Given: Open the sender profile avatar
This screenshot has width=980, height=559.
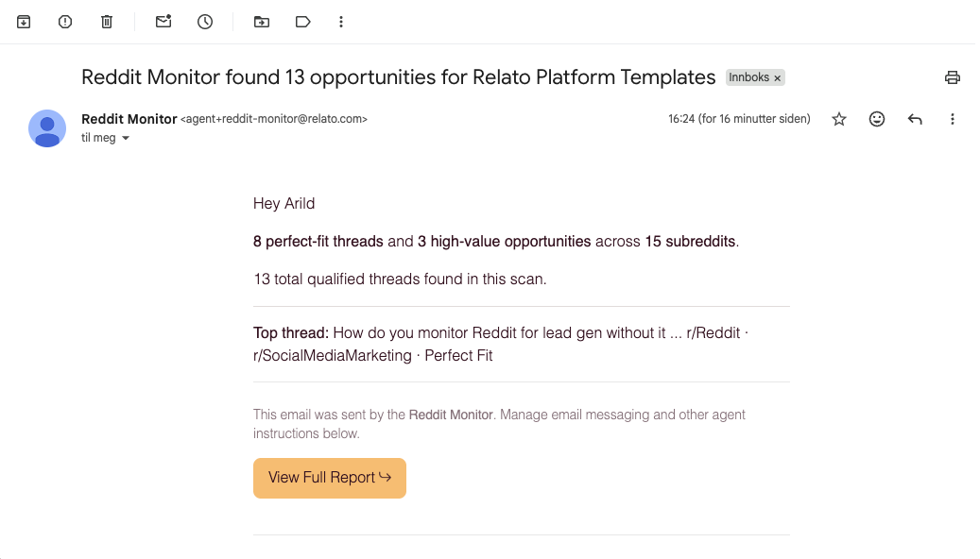Looking at the screenshot, I should coord(47,127).
